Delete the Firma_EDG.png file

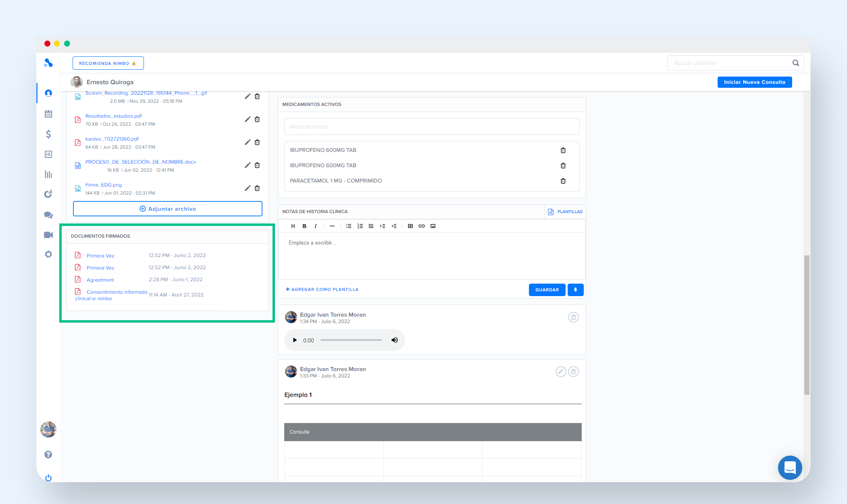(x=257, y=188)
